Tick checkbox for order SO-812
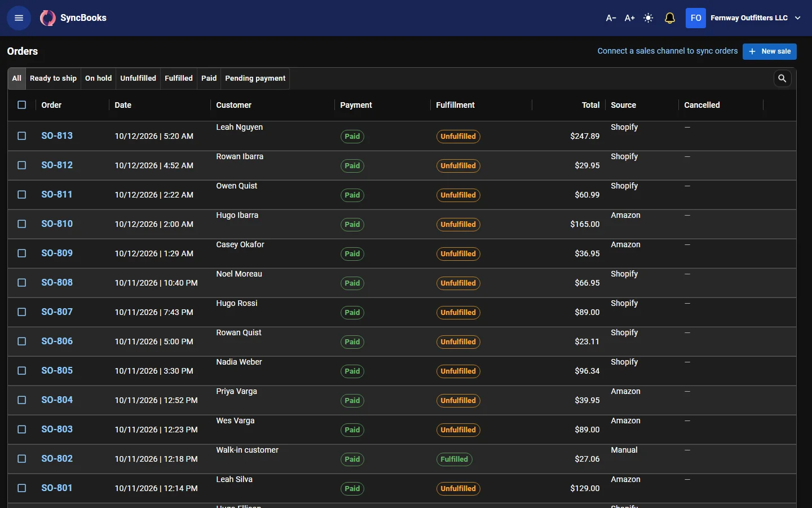 point(22,165)
